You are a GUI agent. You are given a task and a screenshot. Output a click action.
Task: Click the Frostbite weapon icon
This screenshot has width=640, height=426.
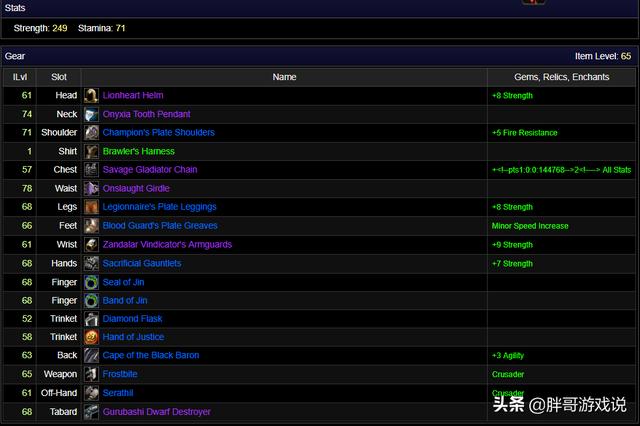92,375
